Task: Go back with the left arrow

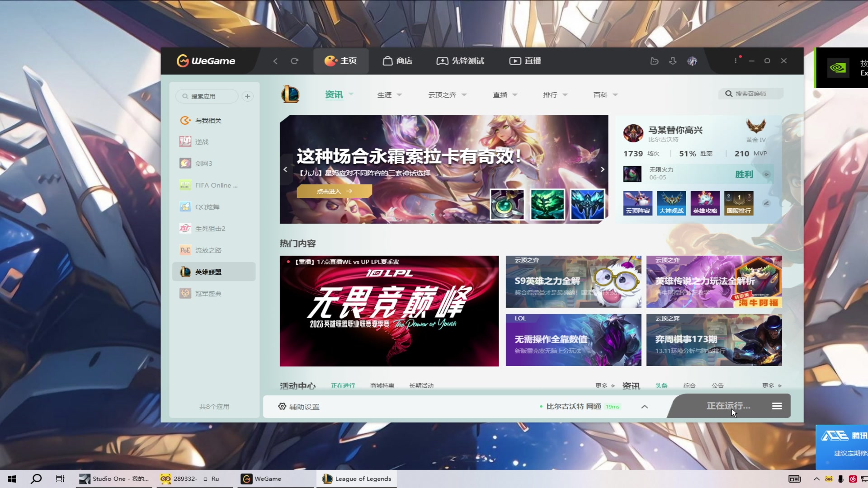Action: tap(275, 61)
